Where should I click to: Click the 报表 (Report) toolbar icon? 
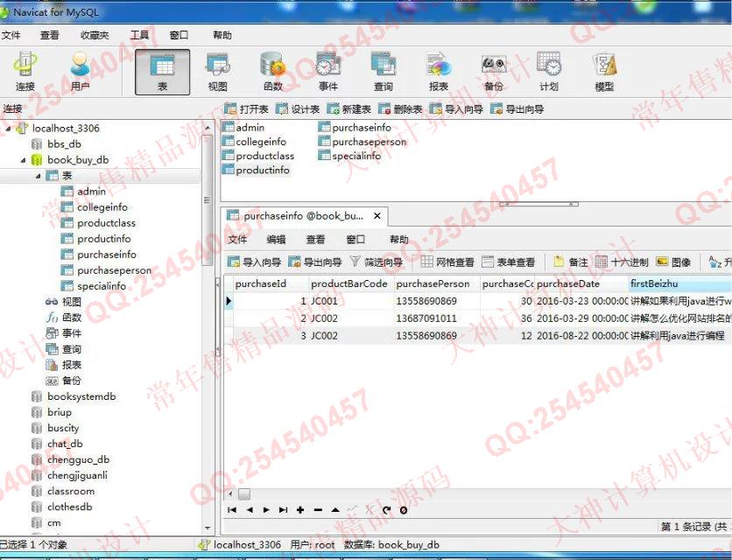tap(439, 72)
